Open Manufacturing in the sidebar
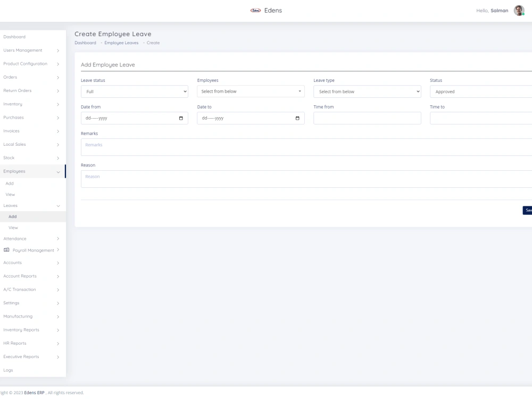 pyautogui.click(x=18, y=316)
